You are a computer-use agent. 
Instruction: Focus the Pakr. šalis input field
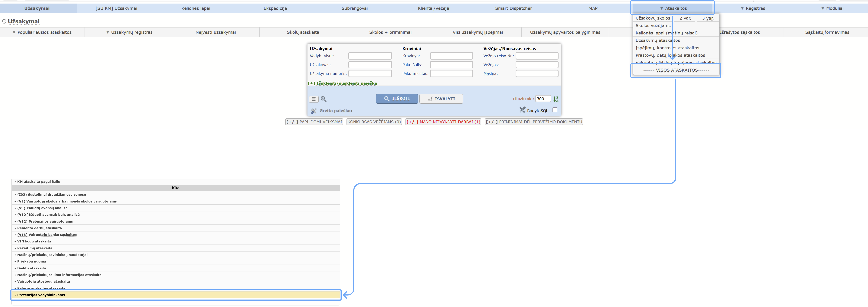451,65
